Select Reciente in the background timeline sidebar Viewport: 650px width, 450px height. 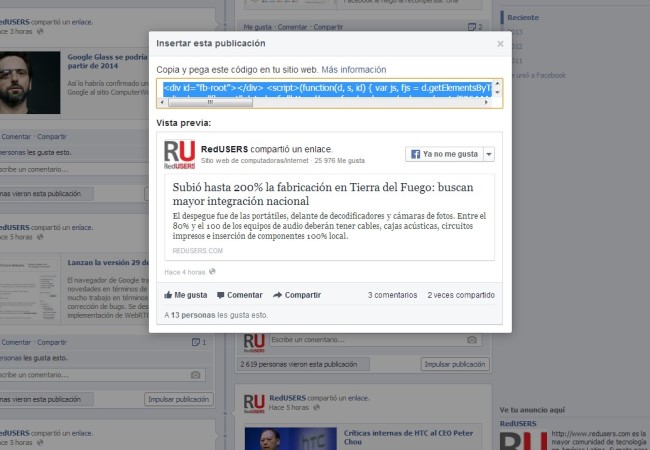(523, 17)
